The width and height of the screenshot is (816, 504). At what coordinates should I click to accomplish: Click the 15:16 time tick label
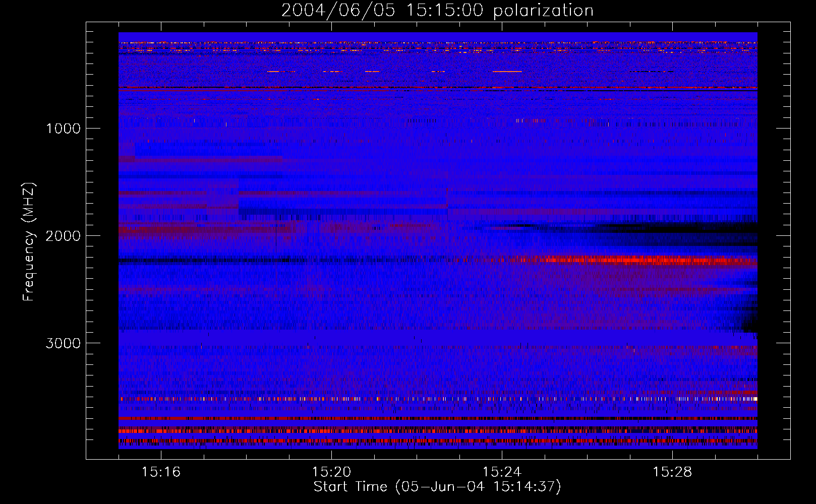pos(161,472)
